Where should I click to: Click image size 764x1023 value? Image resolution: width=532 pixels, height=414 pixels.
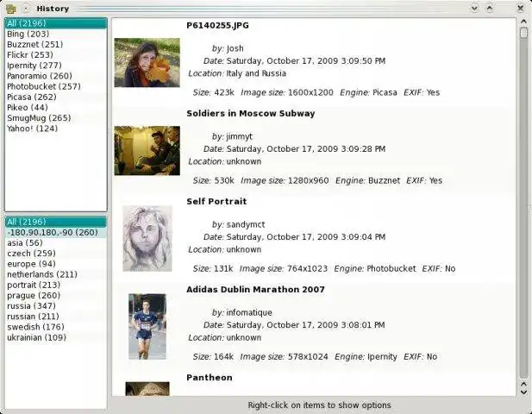tap(307, 269)
